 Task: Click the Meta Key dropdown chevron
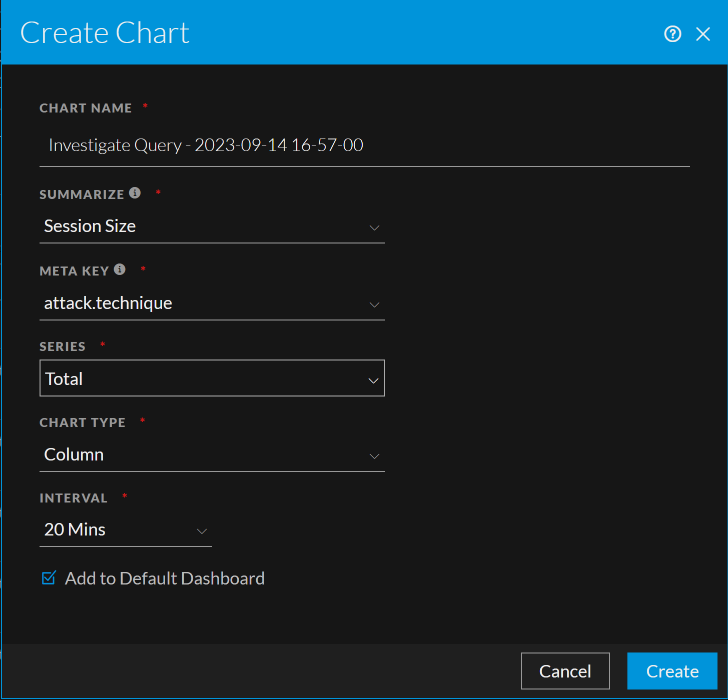[374, 304]
